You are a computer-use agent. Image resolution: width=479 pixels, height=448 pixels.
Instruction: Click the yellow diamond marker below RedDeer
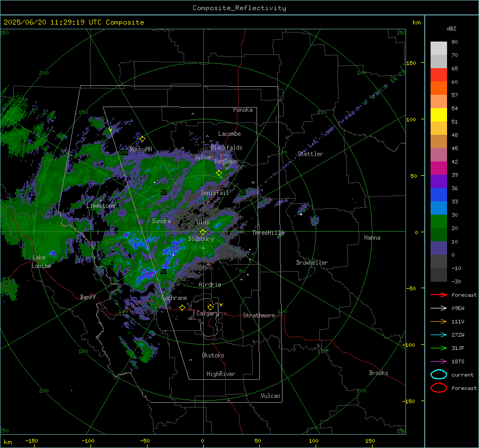tap(219, 173)
